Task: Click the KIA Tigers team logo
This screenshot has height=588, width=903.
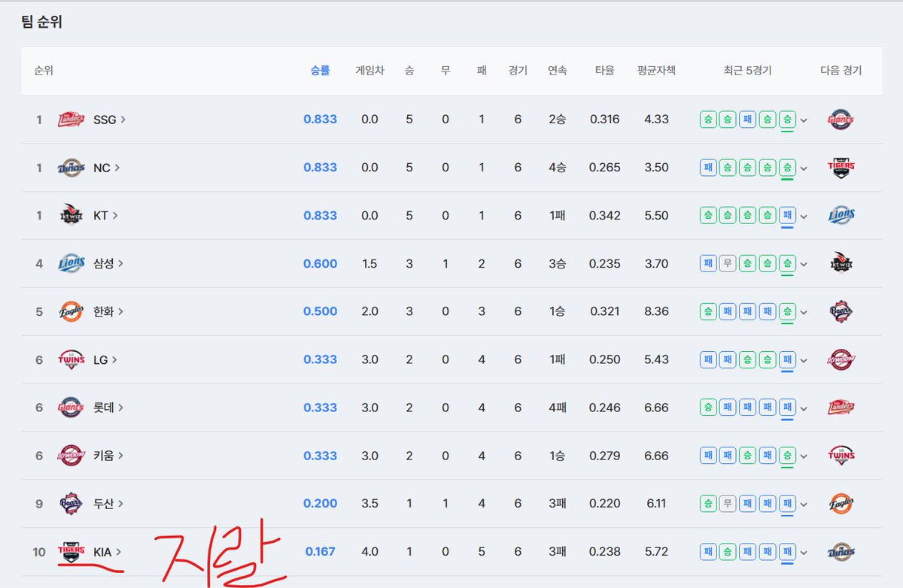Action: tap(71, 552)
